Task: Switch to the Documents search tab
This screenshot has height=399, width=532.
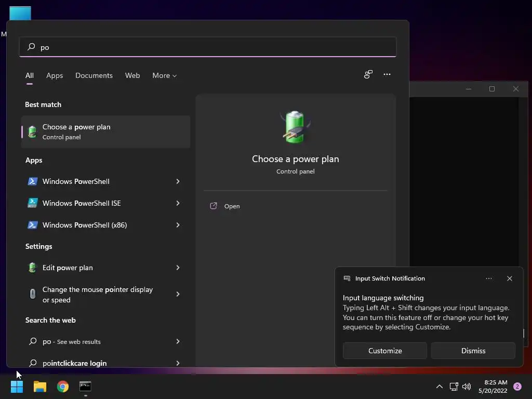Action: 94,76
